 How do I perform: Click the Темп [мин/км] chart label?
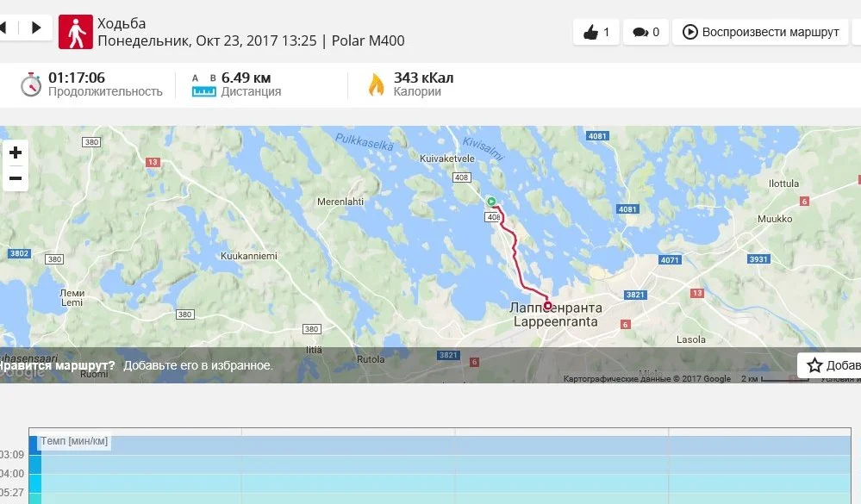click(x=74, y=441)
